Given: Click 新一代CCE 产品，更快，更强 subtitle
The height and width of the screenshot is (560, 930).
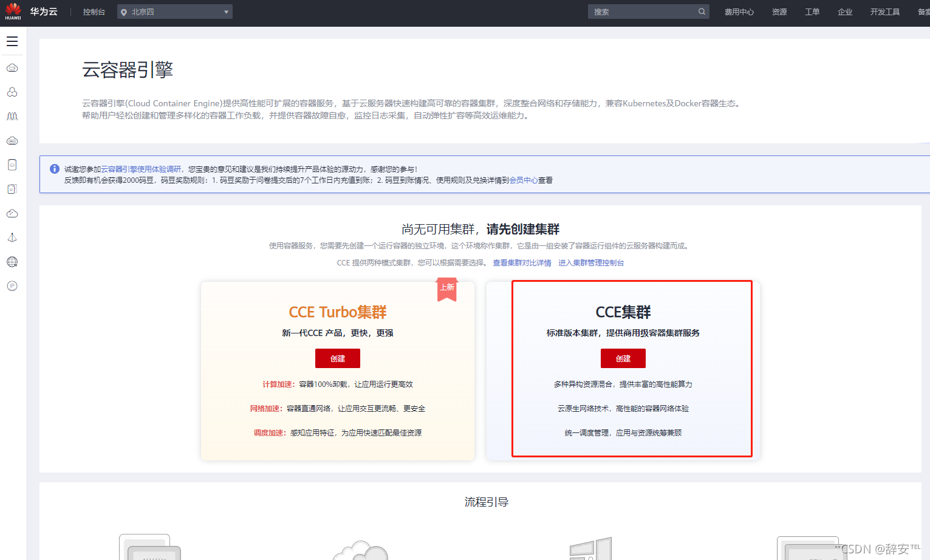Looking at the screenshot, I should click(x=338, y=333).
